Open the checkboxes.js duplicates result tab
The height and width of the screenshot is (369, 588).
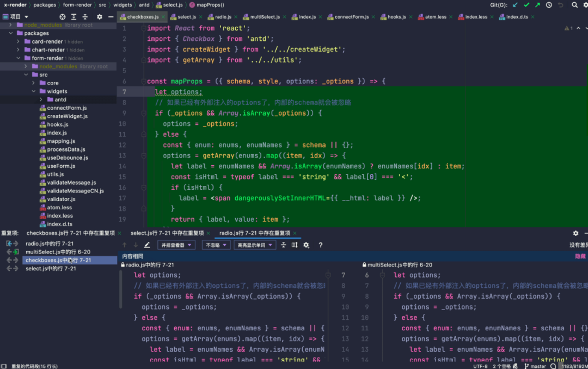coord(70,233)
